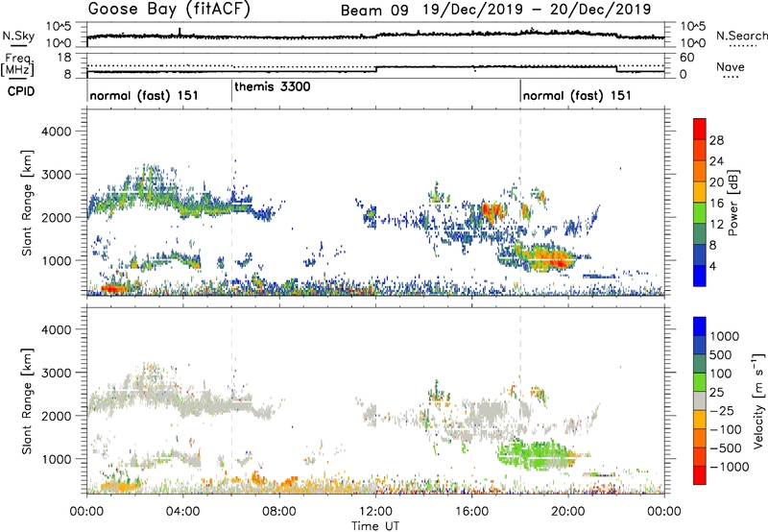This screenshot has height=532, width=768.
Task: Click the CPID boundary tick beside "themis 3300"
Action: pyautogui.click(x=231, y=90)
